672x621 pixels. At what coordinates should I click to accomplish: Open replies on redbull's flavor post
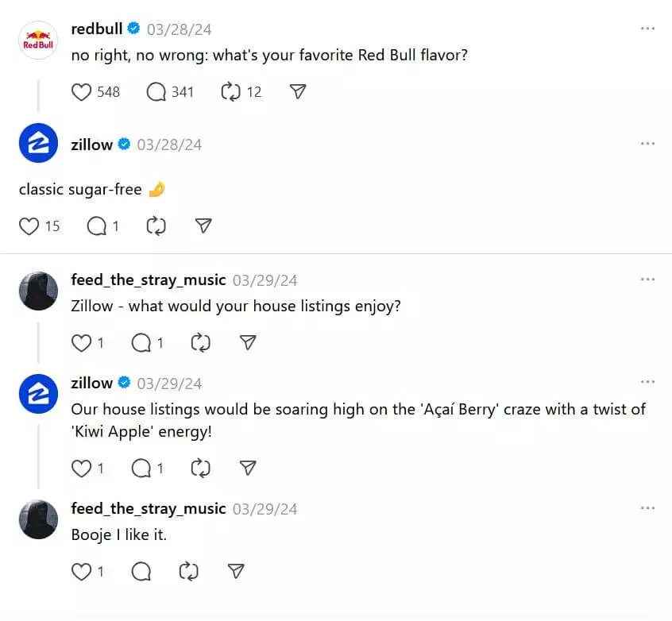point(156,92)
